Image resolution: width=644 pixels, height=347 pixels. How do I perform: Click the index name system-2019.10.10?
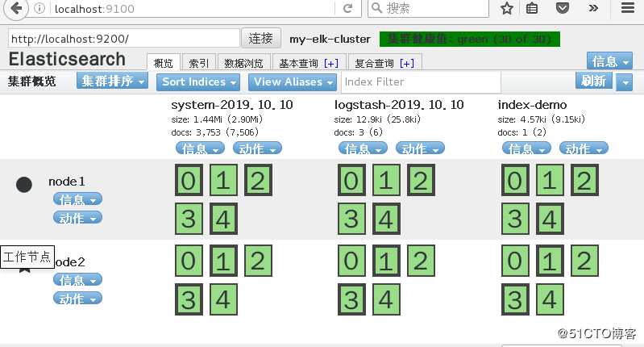(232, 105)
